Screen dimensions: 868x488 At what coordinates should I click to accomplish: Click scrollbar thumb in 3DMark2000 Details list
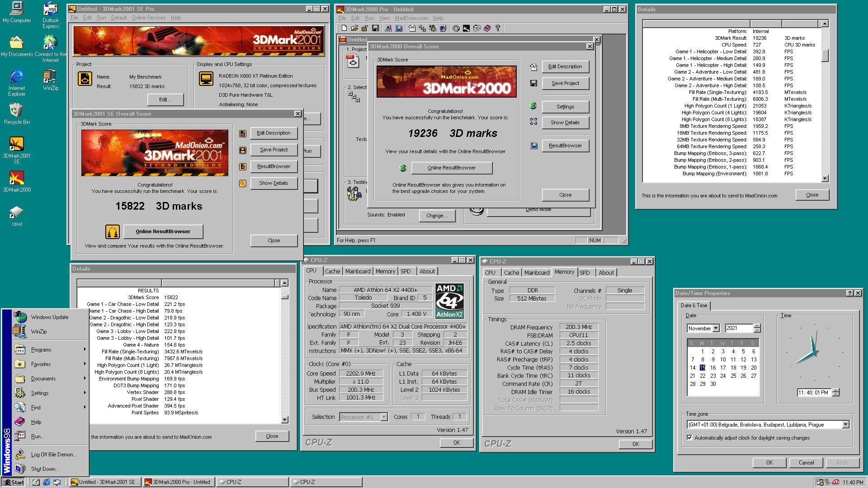pyautogui.click(x=825, y=55)
